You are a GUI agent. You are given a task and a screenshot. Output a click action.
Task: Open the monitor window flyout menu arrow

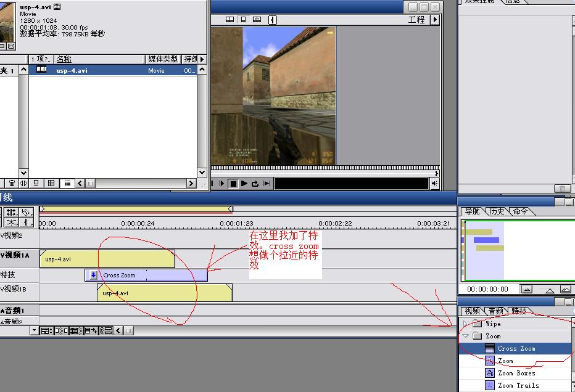click(x=435, y=20)
